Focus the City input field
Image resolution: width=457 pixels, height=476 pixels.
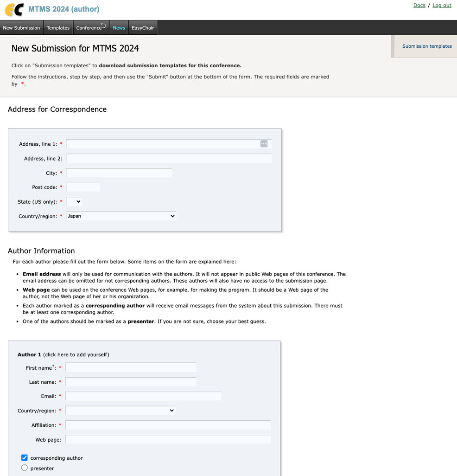[119, 173]
